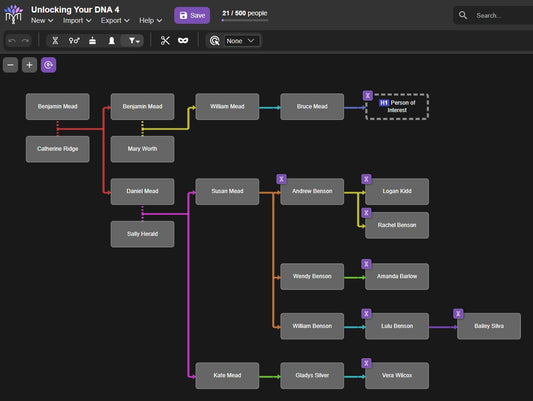
Task: Click the target search icon beside None
Action: (214, 41)
